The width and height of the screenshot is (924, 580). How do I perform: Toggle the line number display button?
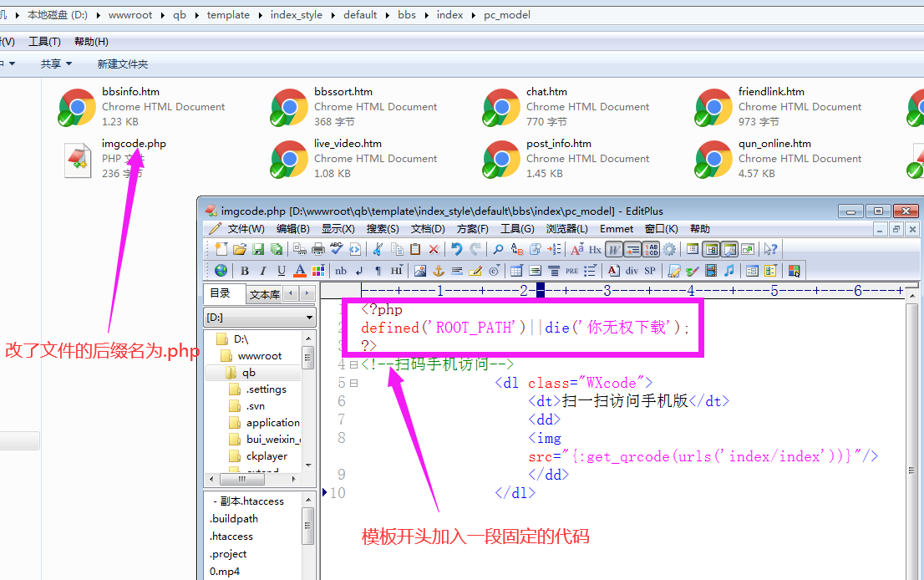pyautogui.click(x=652, y=249)
